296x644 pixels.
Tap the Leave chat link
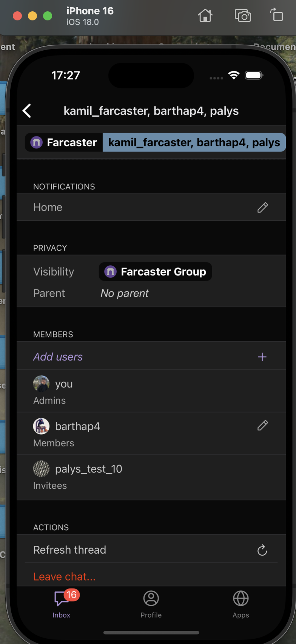(65, 576)
